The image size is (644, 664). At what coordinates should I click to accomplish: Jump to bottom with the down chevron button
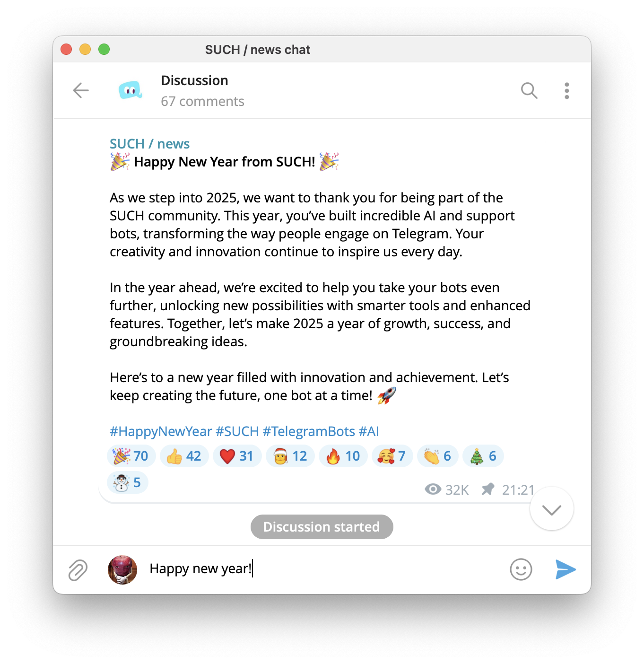(x=552, y=509)
